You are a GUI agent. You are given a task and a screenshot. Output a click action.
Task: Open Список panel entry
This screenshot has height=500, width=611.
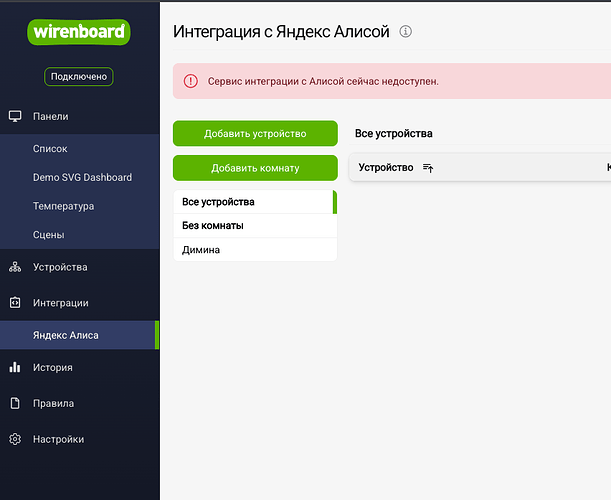pyautogui.click(x=79, y=148)
